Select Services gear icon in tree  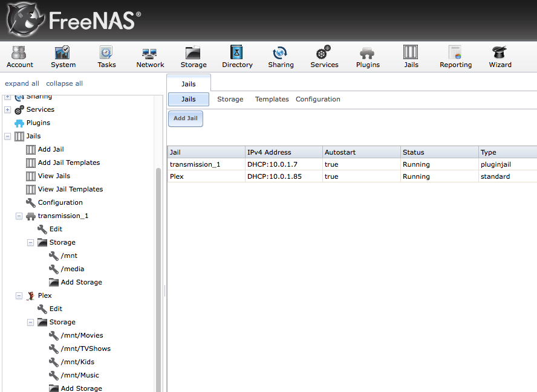[x=19, y=110]
